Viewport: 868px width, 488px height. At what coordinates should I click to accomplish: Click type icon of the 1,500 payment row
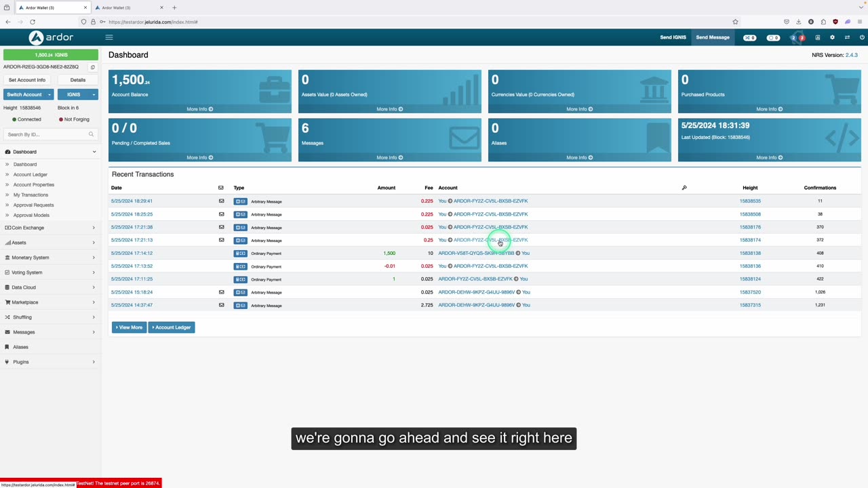tap(240, 253)
